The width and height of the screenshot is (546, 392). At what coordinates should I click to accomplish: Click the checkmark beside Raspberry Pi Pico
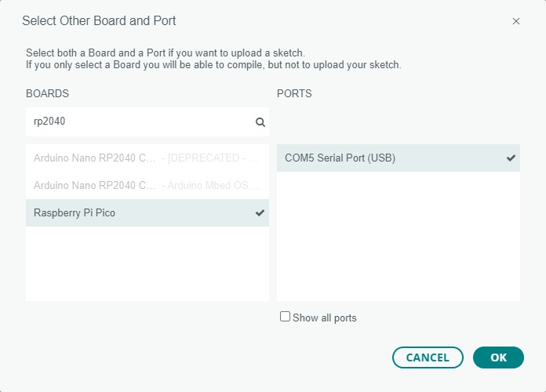click(260, 212)
